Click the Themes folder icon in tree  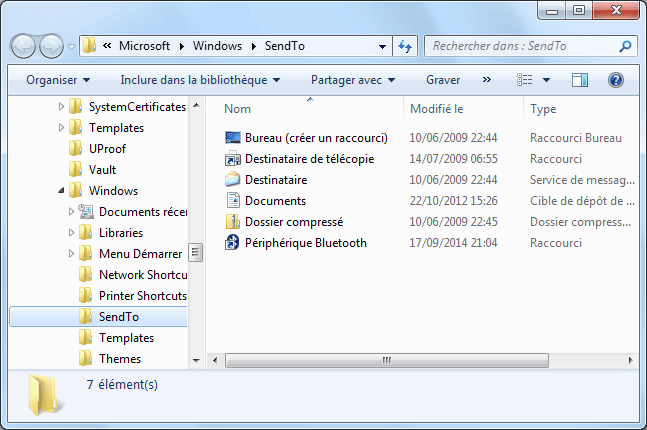[85, 359]
